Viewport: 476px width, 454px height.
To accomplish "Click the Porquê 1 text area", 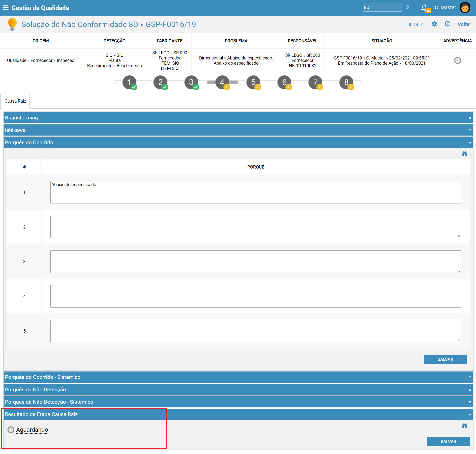I will click(x=255, y=192).
